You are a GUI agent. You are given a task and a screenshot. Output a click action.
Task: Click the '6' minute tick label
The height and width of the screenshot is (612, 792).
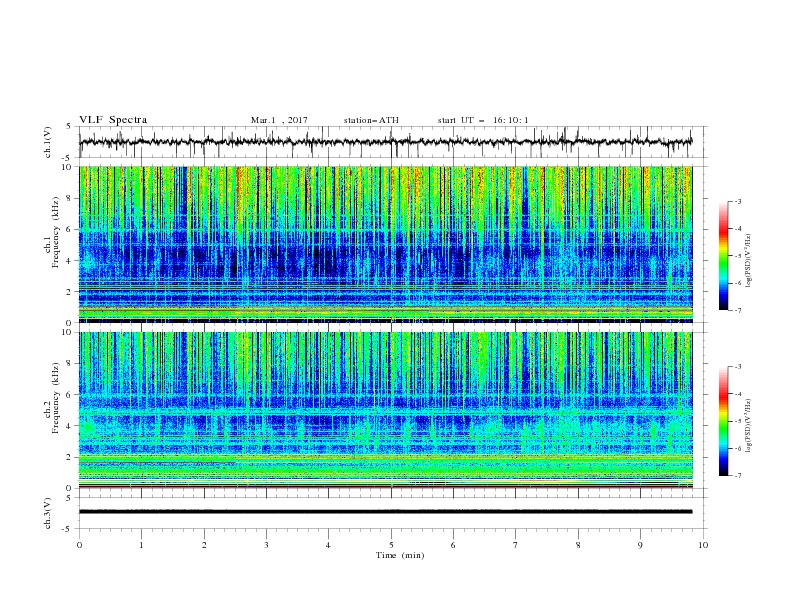(x=453, y=545)
